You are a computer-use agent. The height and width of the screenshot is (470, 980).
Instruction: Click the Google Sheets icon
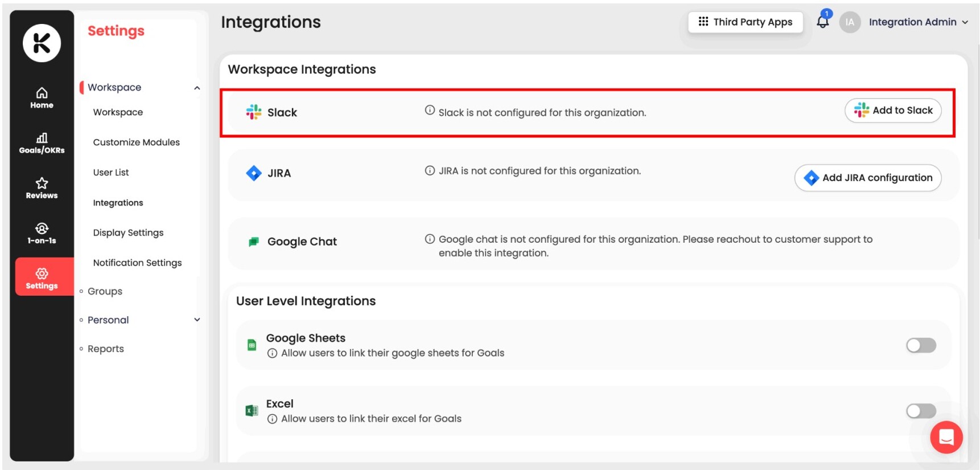coord(252,345)
